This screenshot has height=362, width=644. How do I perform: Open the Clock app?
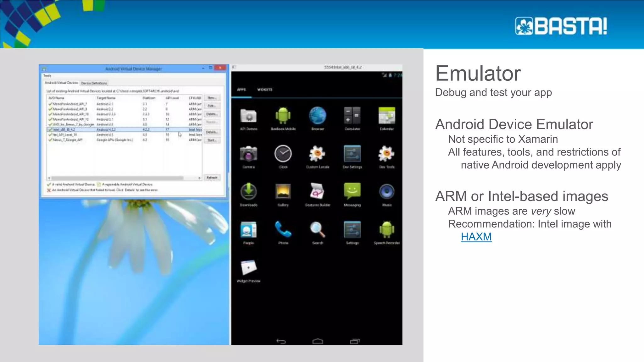[x=283, y=157]
